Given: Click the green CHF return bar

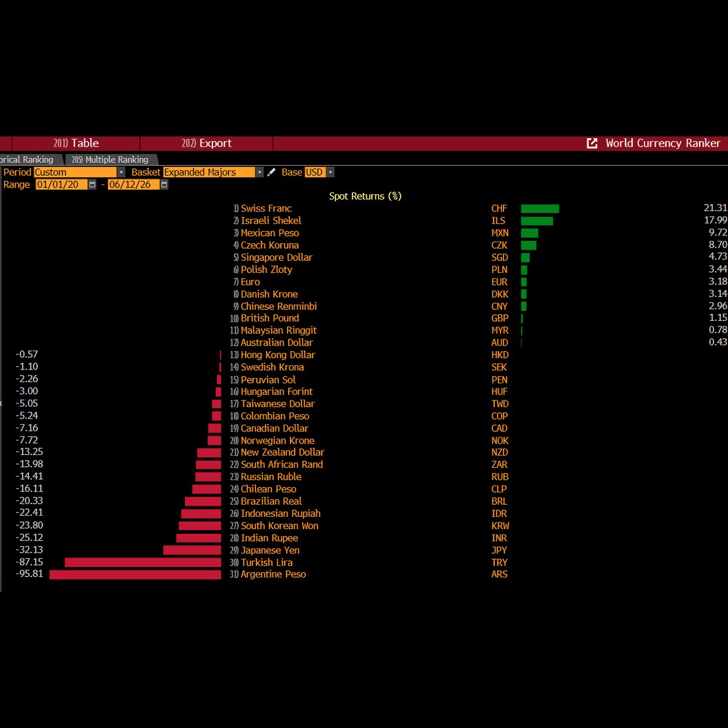Looking at the screenshot, I should 540,209.
